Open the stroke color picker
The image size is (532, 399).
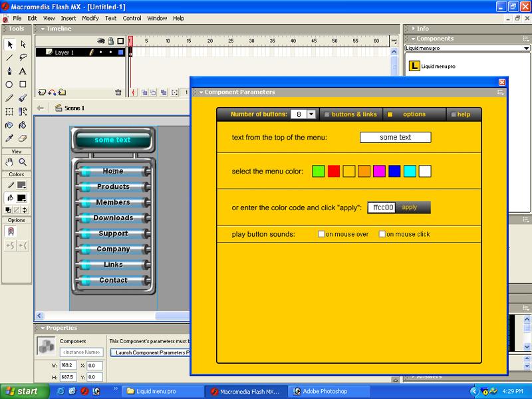(22, 185)
